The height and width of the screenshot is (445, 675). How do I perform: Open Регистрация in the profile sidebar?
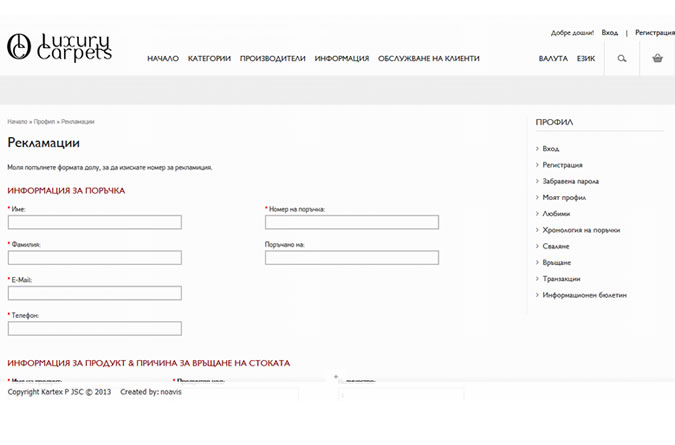[562, 165]
